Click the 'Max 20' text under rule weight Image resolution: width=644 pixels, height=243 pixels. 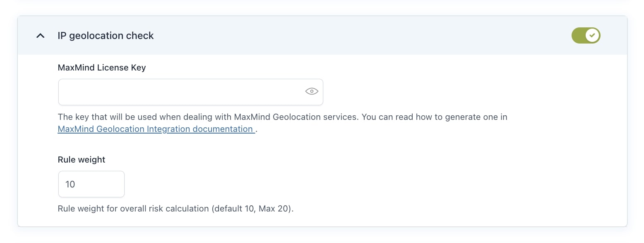click(x=274, y=209)
